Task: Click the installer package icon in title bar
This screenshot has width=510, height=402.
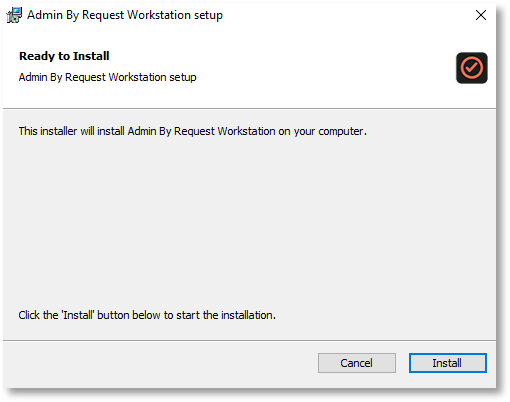Action: (14, 15)
